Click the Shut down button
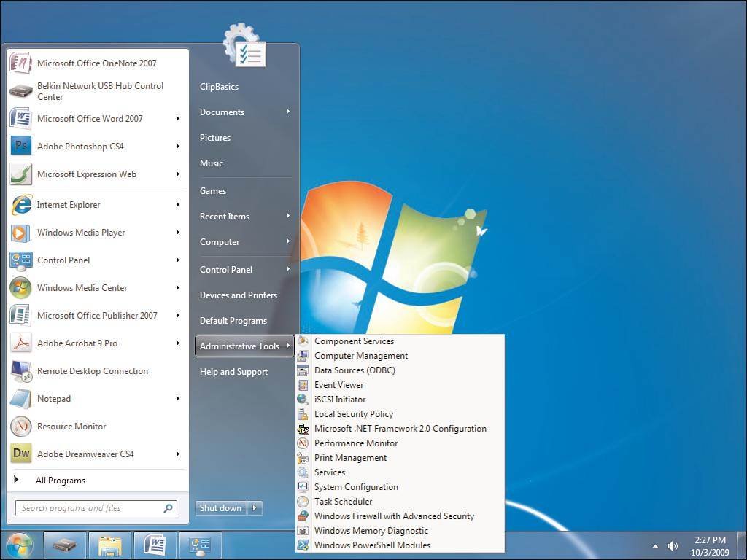Image resolution: width=747 pixels, height=560 pixels. pos(220,508)
